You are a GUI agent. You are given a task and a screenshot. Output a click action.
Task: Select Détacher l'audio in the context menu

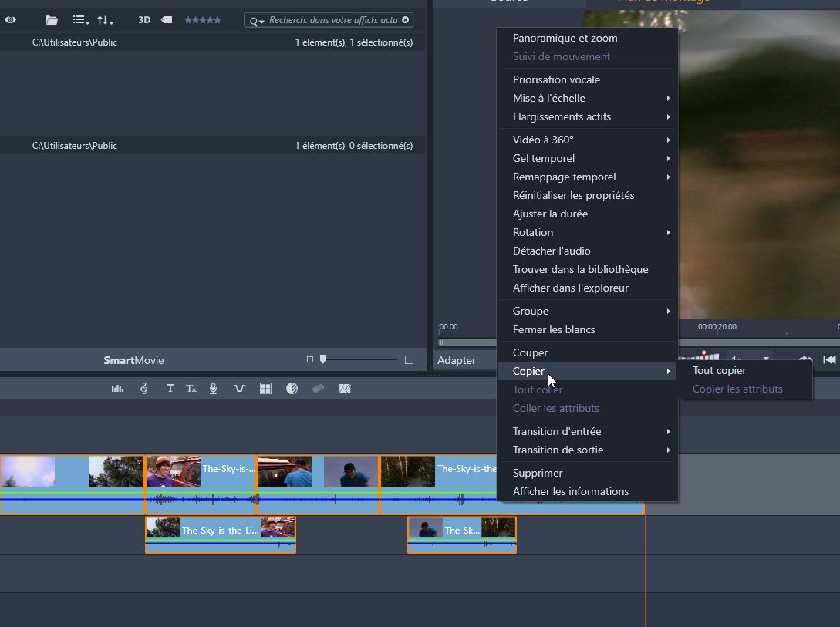(552, 251)
